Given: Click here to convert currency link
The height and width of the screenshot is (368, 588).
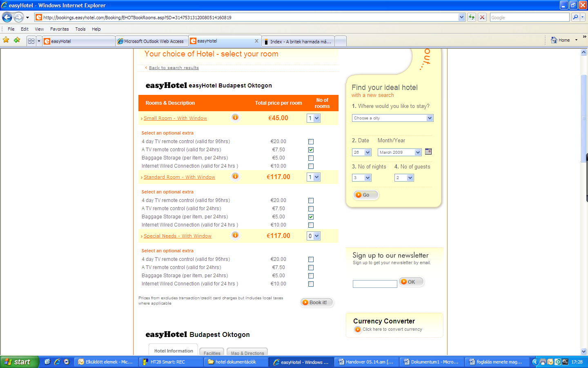Looking at the screenshot, I should (x=392, y=330).
